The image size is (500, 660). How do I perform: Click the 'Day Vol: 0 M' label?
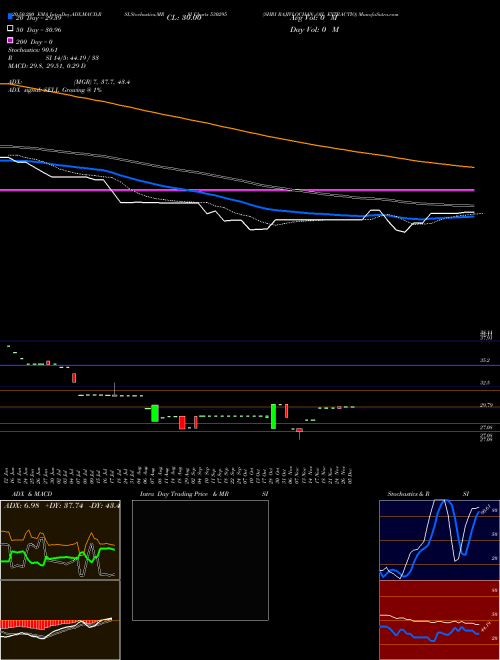[314, 30]
